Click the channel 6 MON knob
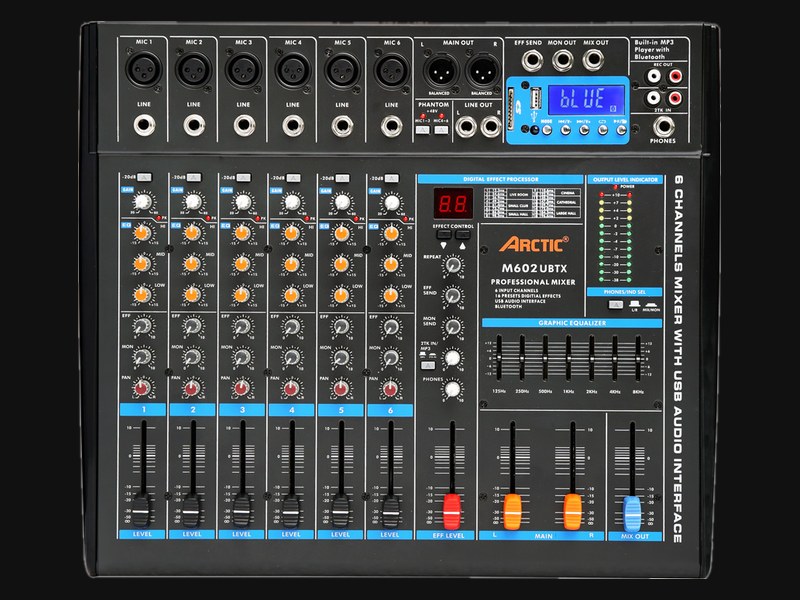 390,357
